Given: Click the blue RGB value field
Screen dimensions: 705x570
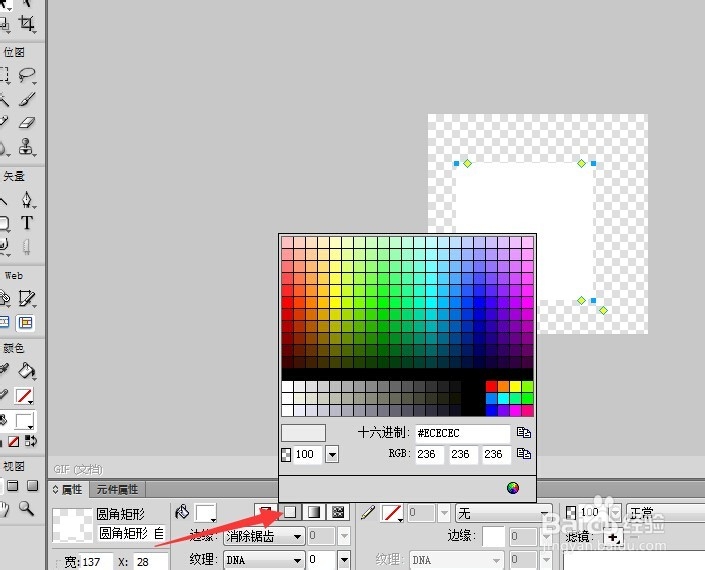Looking at the screenshot, I should (496, 454).
